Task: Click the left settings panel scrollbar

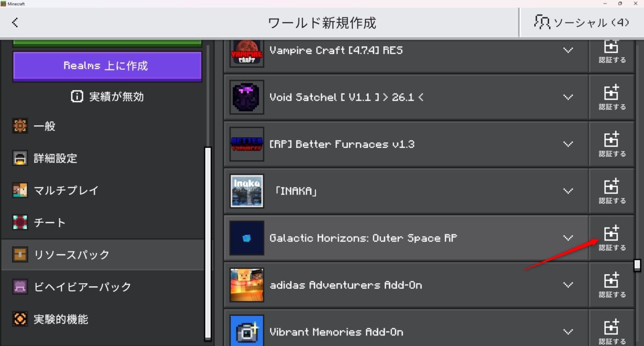Action: pyautogui.click(x=207, y=244)
